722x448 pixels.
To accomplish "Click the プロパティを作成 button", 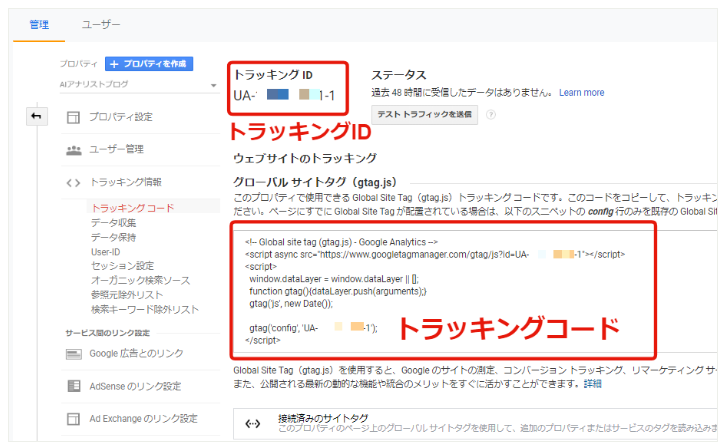I will tap(149, 64).
